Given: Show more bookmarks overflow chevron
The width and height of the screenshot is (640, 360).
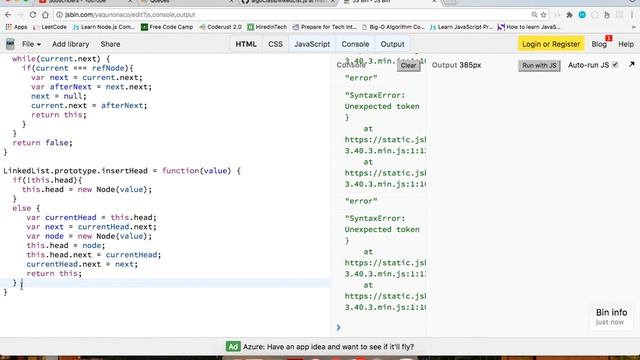Looking at the screenshot, I should 633,27.
